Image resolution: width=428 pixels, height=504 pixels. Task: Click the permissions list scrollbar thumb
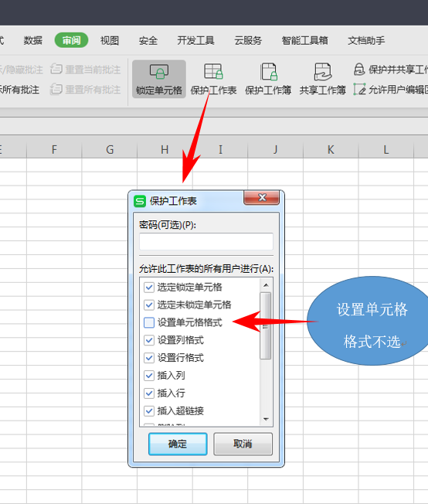266,325
